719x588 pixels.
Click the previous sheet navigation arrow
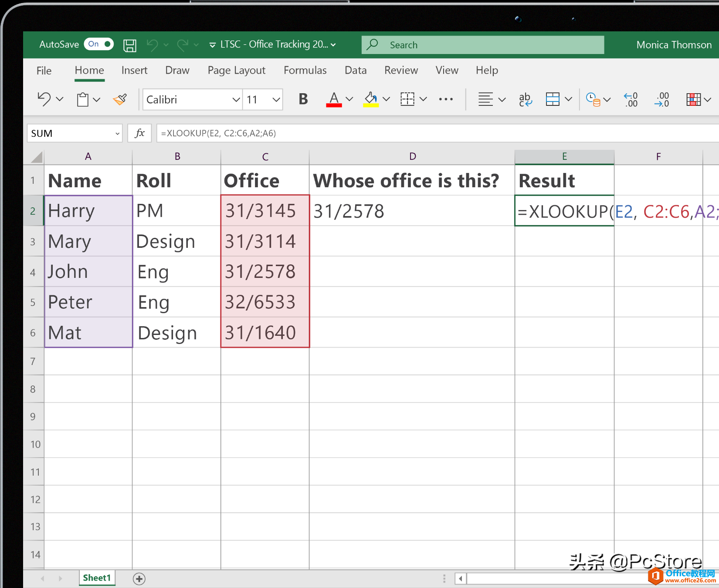pos(42,578)
